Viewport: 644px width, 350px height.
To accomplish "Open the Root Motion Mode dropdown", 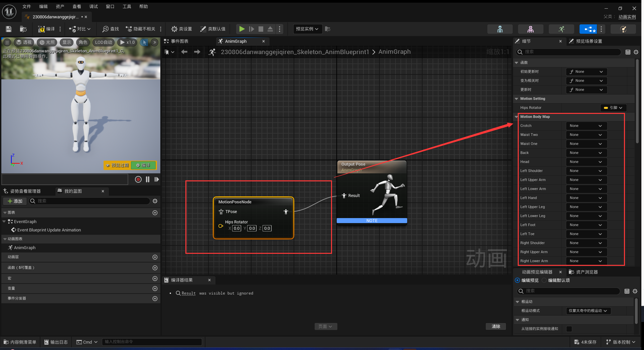I will (588, 311).
